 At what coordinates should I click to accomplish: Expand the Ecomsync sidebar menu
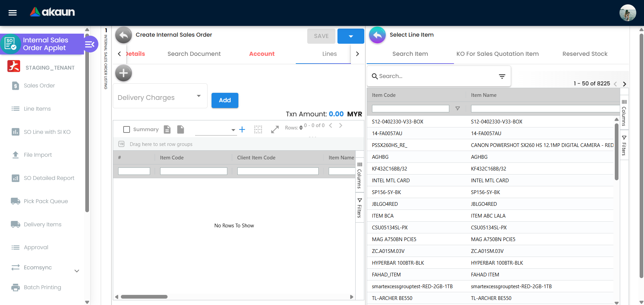pyautogui.click(x=77, y=271)
